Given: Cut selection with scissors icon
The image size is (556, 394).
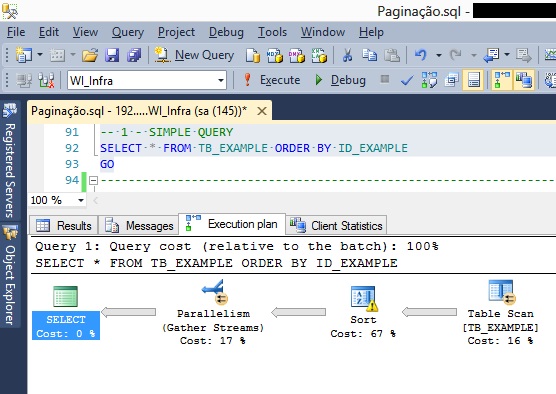Looking at the screenshot, I should [347, 55].
